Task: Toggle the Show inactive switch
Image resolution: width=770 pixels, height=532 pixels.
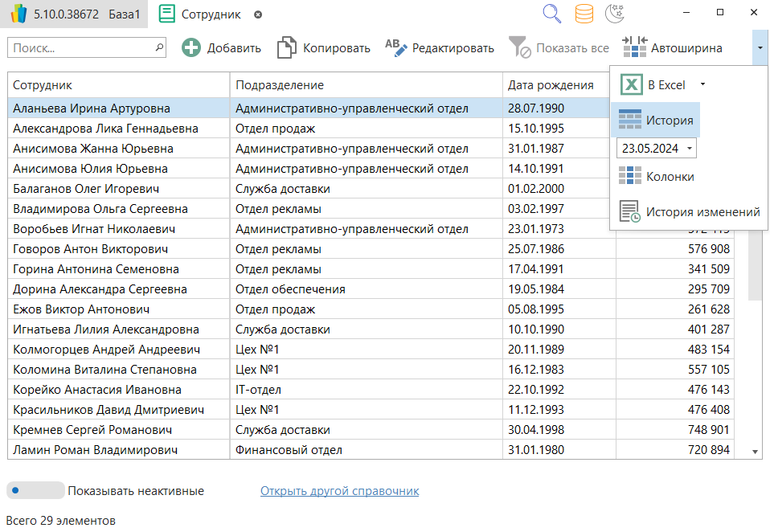Action: (x=35, y=490)
